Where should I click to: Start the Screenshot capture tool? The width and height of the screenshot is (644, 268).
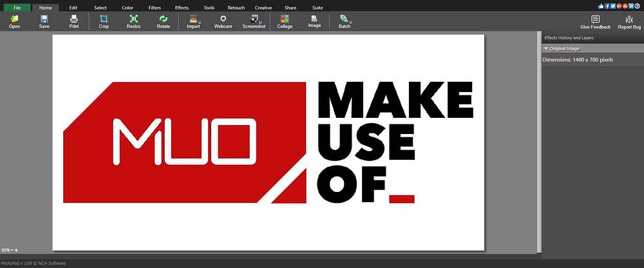[254, 21]
